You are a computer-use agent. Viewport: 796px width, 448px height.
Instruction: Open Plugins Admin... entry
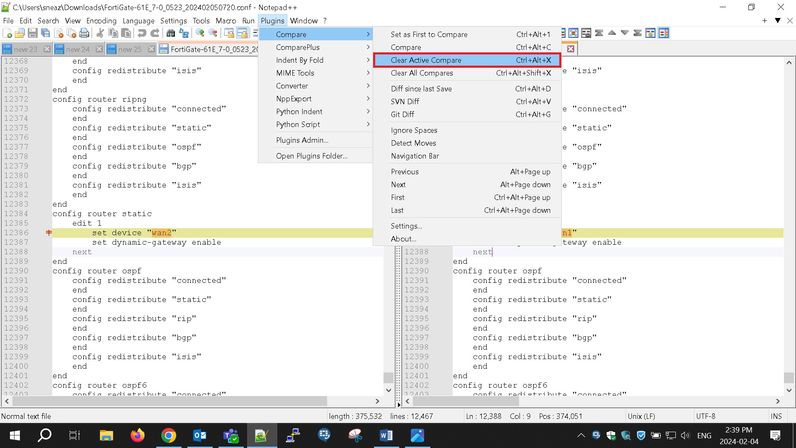(301, 140)
